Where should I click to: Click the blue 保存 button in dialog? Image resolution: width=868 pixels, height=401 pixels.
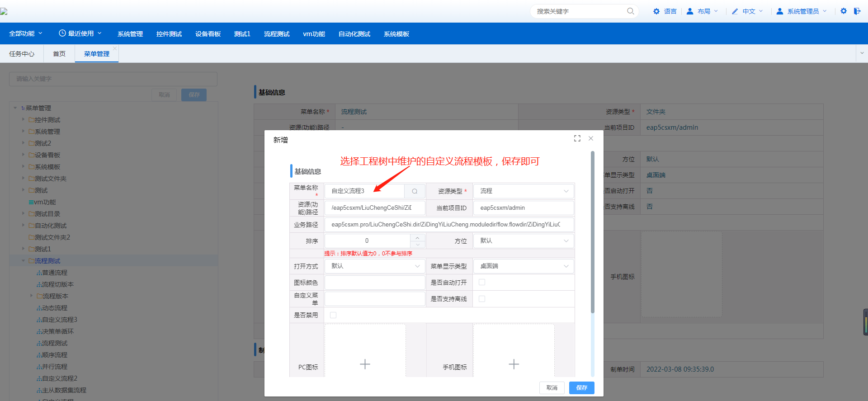(581, 388)
